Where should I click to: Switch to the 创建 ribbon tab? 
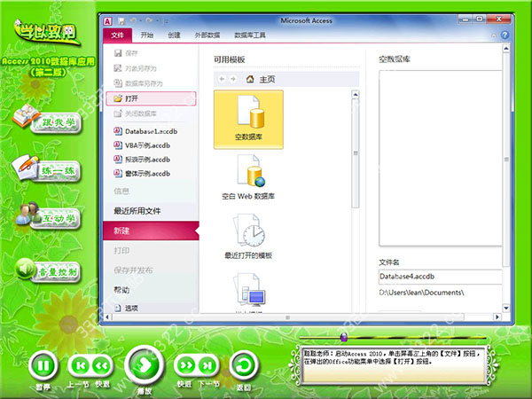(x=174, y=35)
